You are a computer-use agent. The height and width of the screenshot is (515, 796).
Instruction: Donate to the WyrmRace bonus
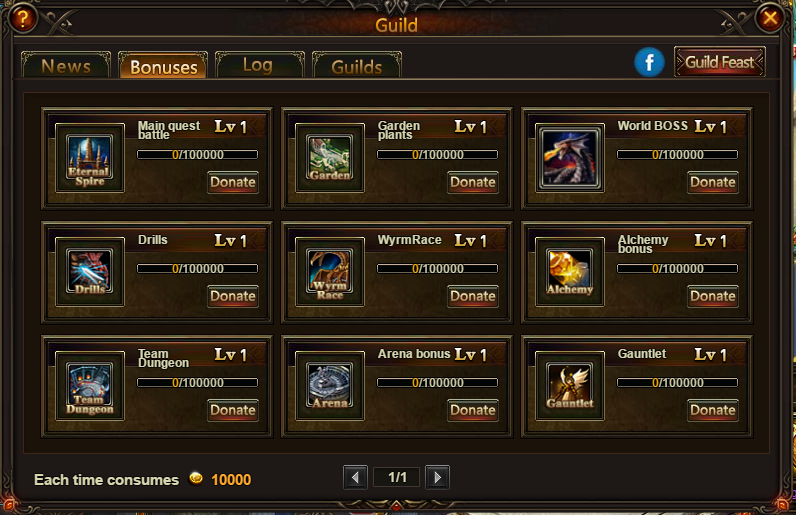473,296
